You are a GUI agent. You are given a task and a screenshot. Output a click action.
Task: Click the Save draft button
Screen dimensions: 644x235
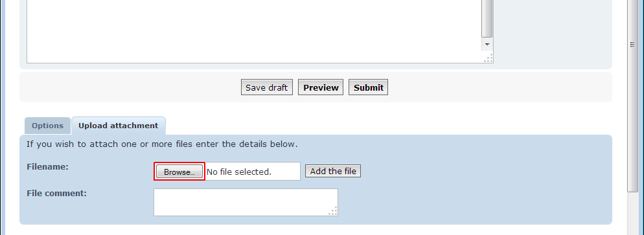pos(266,87)
